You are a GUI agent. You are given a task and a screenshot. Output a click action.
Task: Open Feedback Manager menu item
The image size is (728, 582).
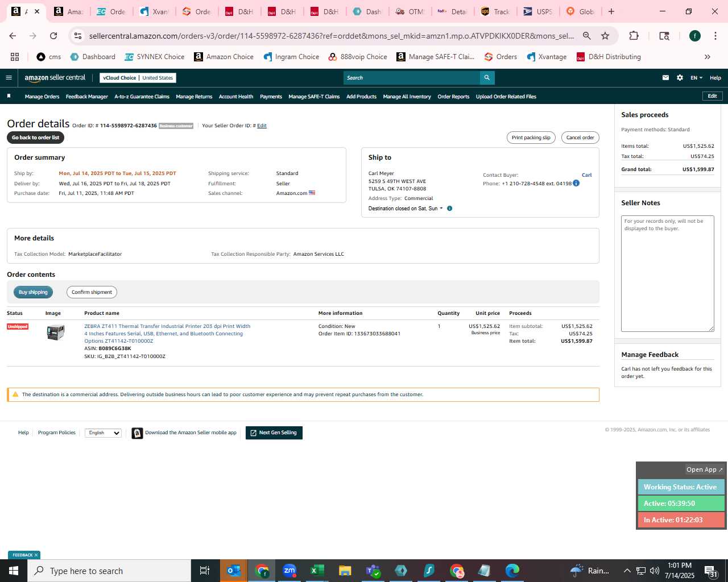point(87,97)
